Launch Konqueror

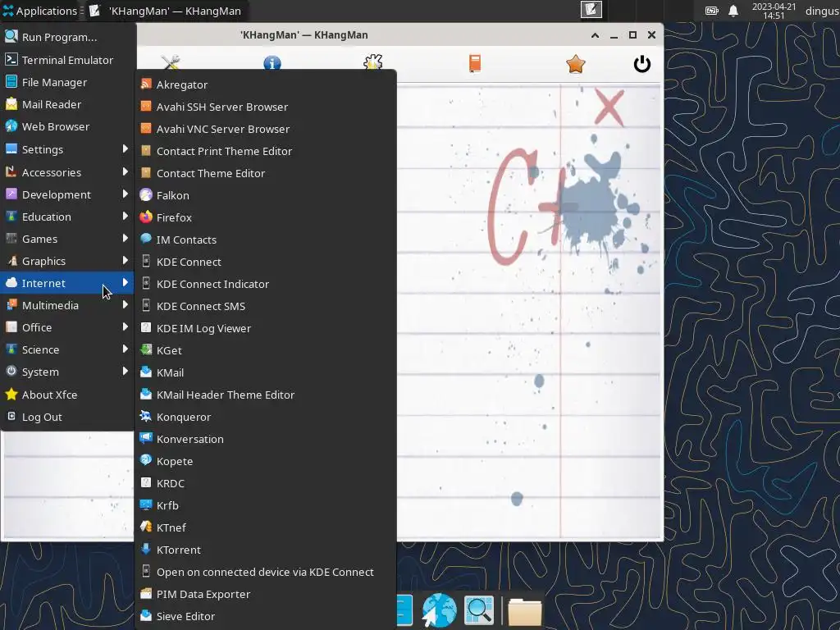[266, 417]
